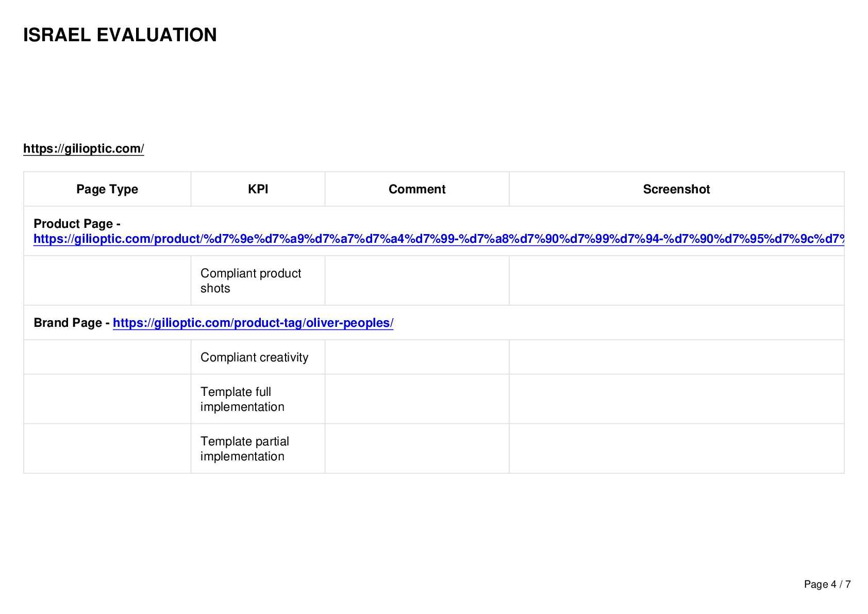The width and height of the screenshot is (868, 614).
Task: Click empty Screenshot cell beside Template partial implementation
Action: pos(677,449)
